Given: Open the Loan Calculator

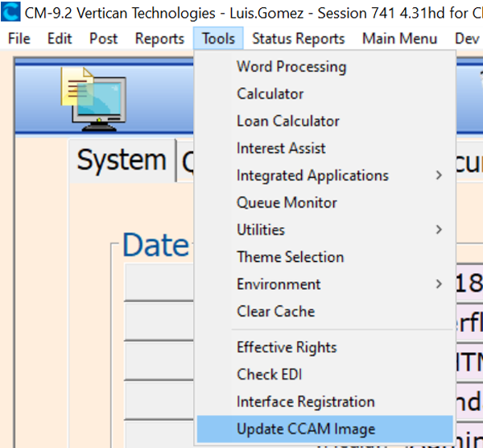Looking at the screenshot, I should click(x=325, y=121).
